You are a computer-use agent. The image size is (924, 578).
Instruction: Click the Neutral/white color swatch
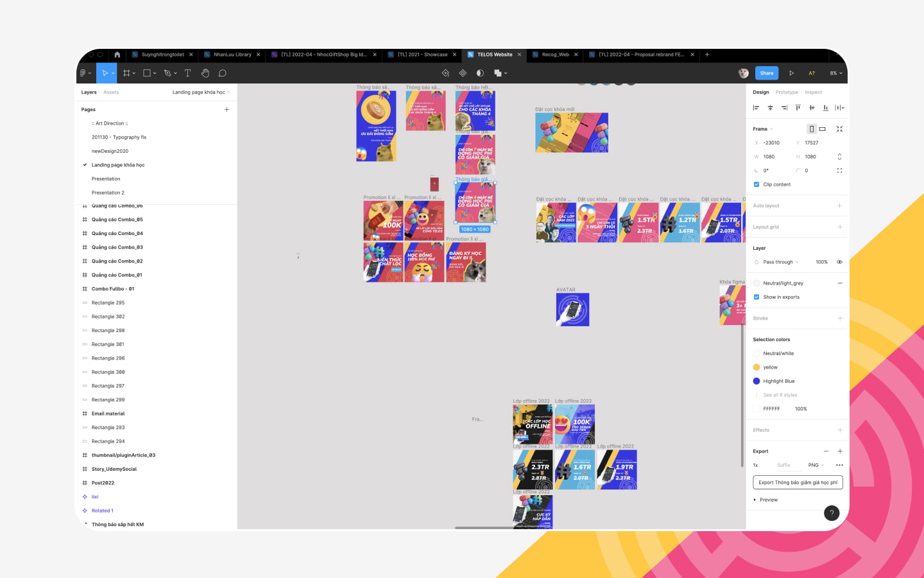click(757, 353)
